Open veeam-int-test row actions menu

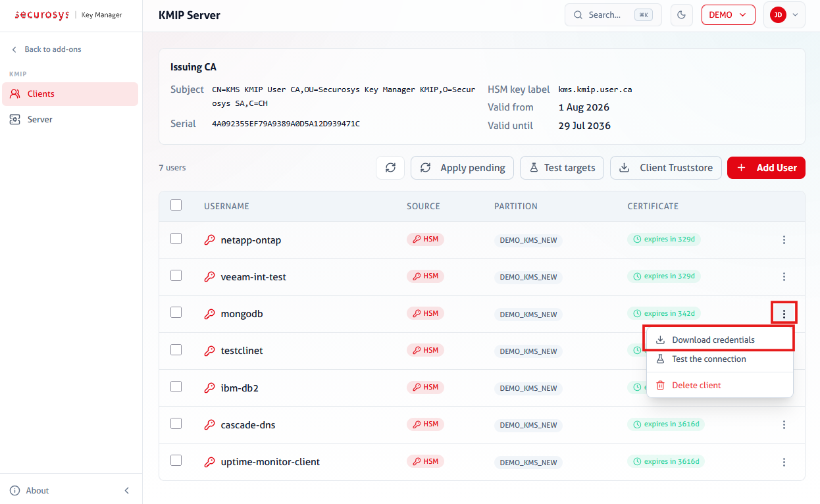coord(784,277)
